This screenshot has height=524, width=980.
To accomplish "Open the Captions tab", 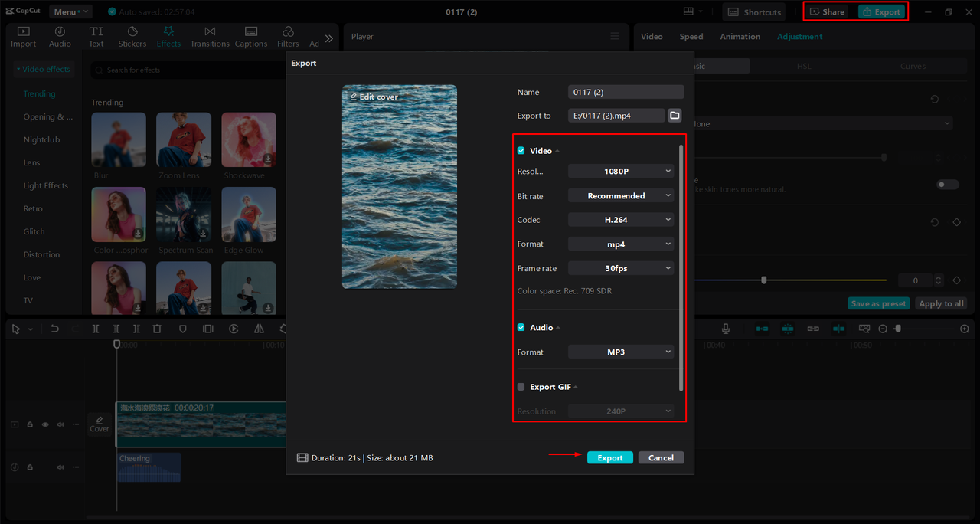I will [x=251, y=37].
